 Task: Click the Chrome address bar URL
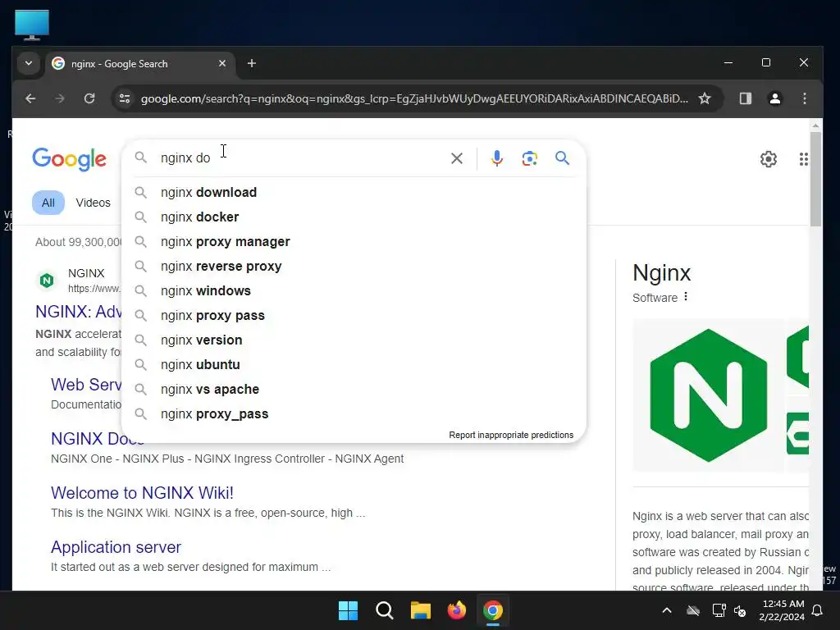tap(413, 98)
